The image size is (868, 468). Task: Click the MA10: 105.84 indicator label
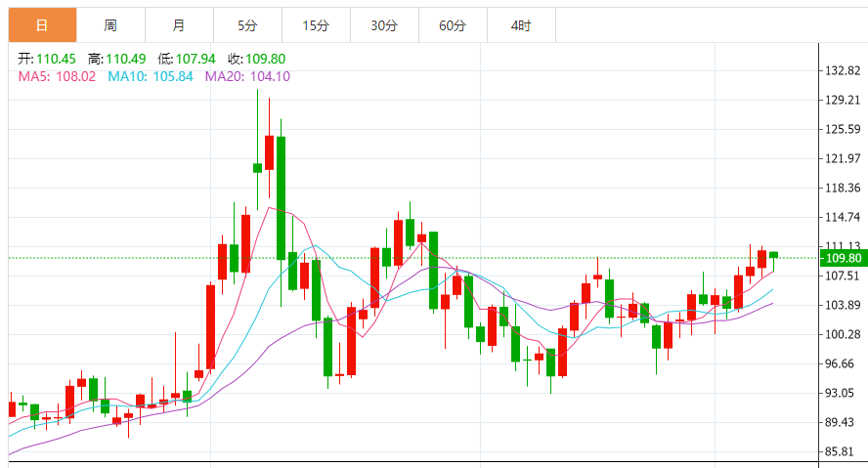150,76
